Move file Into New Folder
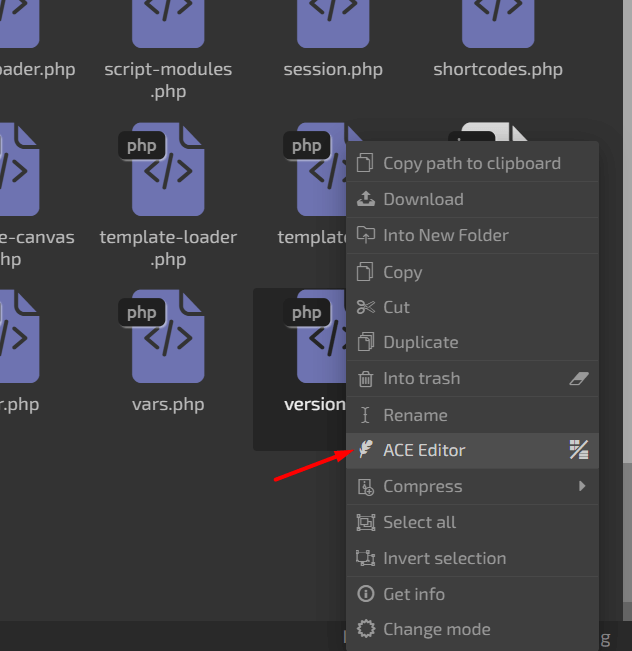Image resolution: width=632 pixels, height=651 pixels. point(445,235)
